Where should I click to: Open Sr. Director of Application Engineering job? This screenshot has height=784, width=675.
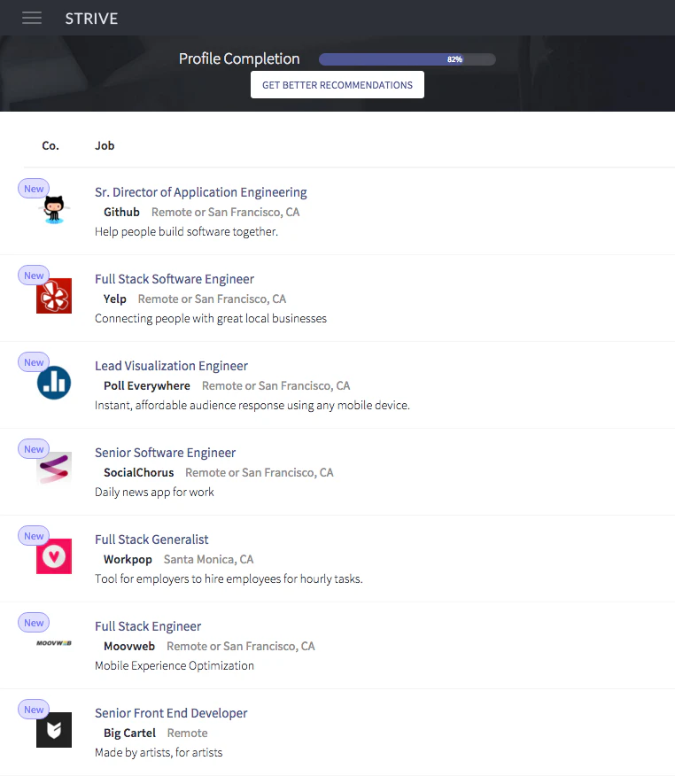[201, 192]
